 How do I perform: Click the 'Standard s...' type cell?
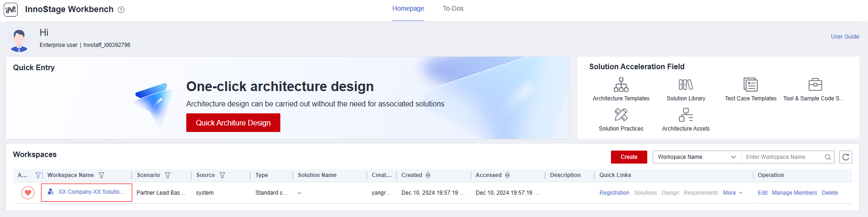[x=271, y=193]
